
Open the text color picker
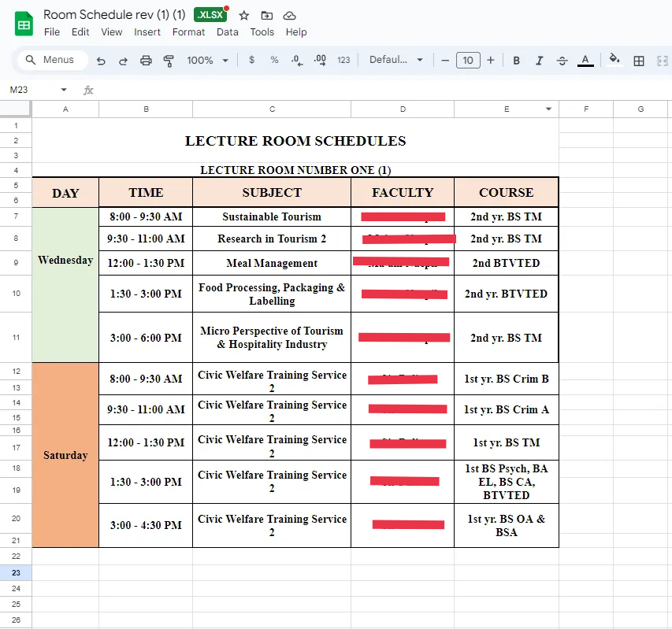pyautogui.click(x=585, y=61)
